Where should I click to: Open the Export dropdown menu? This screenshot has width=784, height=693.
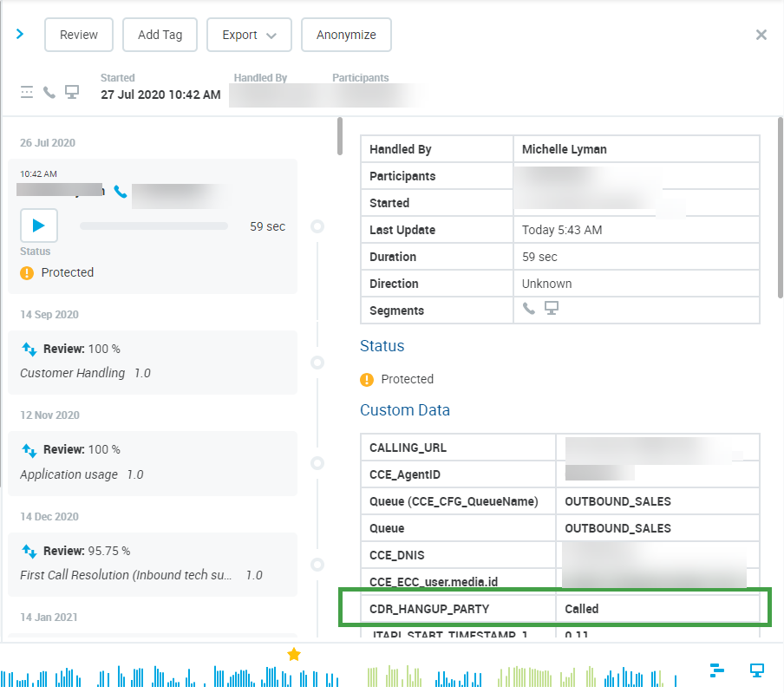pos(249,35)
